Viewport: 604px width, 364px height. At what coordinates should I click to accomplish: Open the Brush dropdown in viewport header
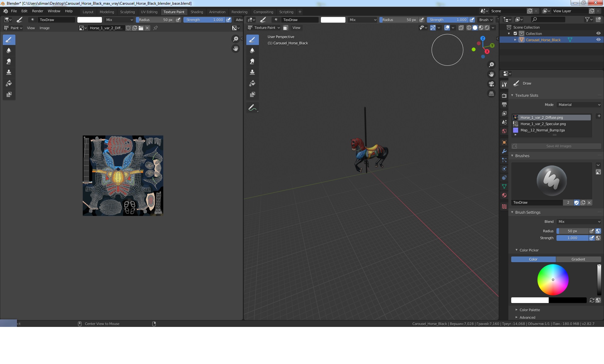click(486, 19)
